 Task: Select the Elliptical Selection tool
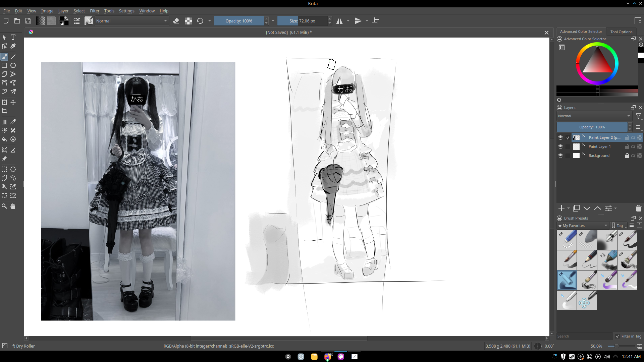pos(13,169)
